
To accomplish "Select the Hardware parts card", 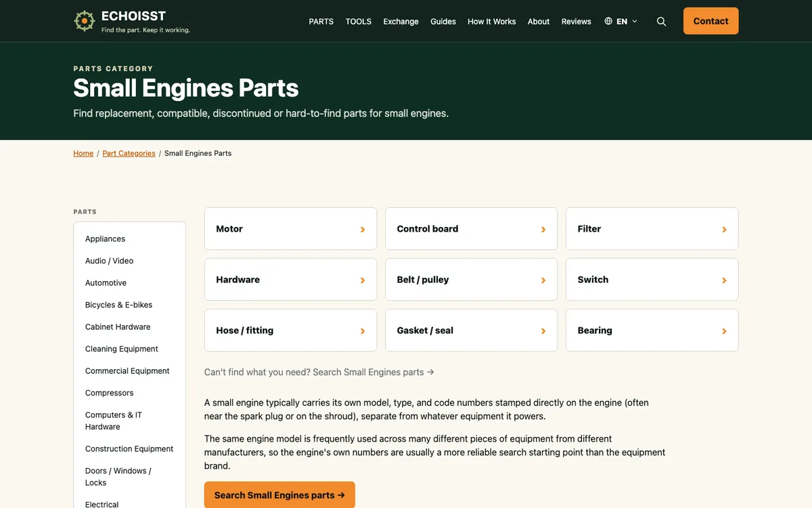I will [290, 280].
